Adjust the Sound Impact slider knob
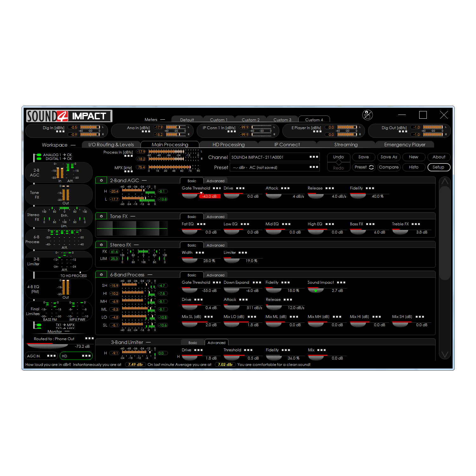 pos(316,290)
